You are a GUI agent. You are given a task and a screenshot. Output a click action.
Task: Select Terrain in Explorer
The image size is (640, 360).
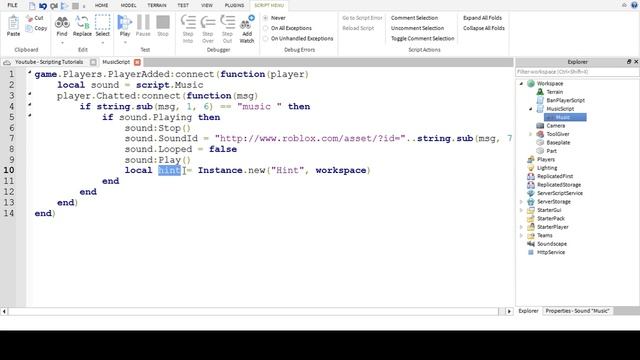554,92
